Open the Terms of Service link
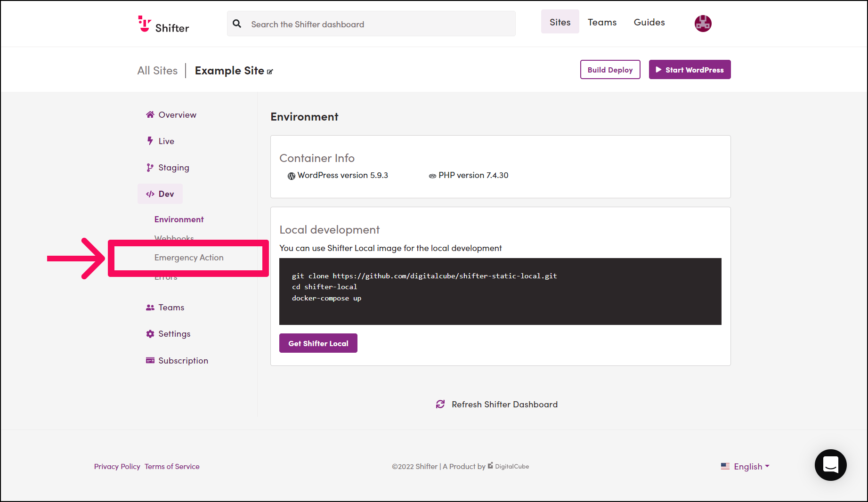Screen dimensions: 868x502 coord(172,467)
